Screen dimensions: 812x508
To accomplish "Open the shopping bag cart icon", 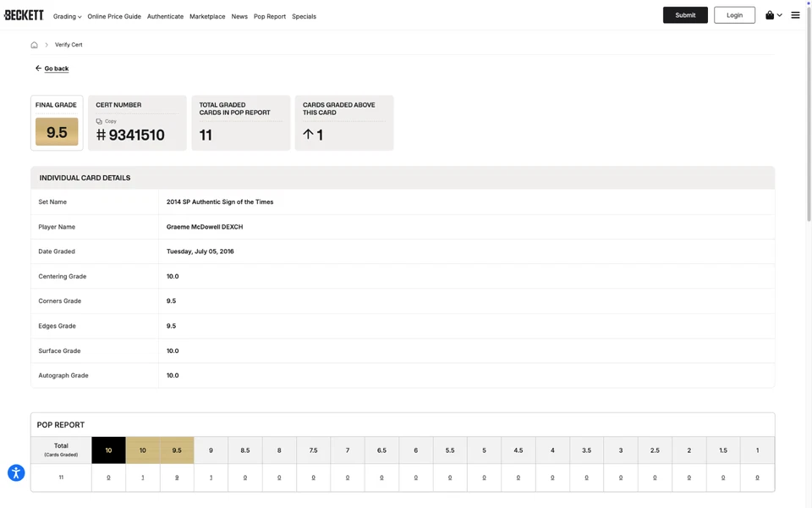I will tap(770, 15).
